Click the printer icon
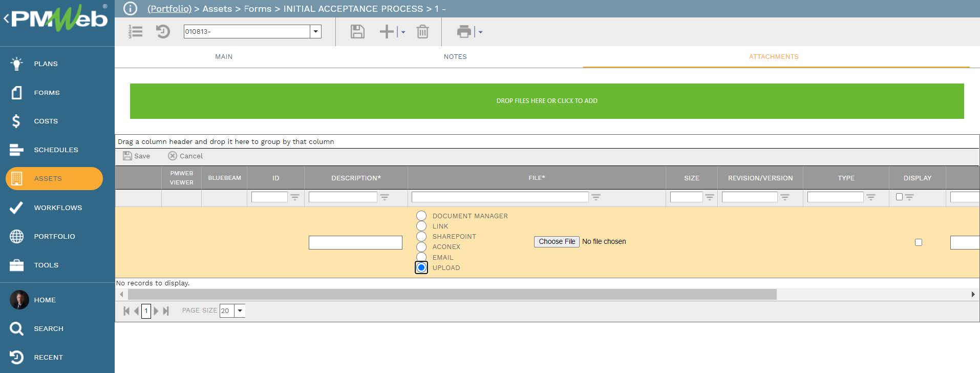 pos(464,32)
